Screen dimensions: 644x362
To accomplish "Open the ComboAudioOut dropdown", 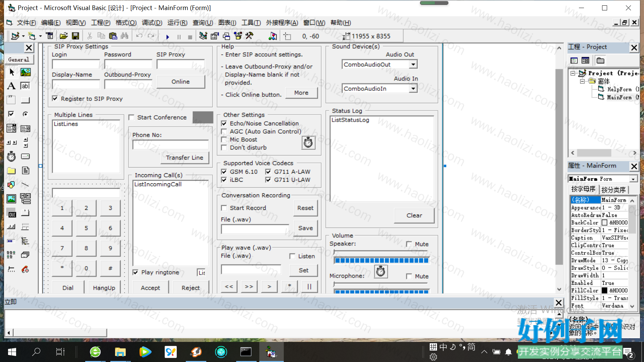I will click(413, 64).
